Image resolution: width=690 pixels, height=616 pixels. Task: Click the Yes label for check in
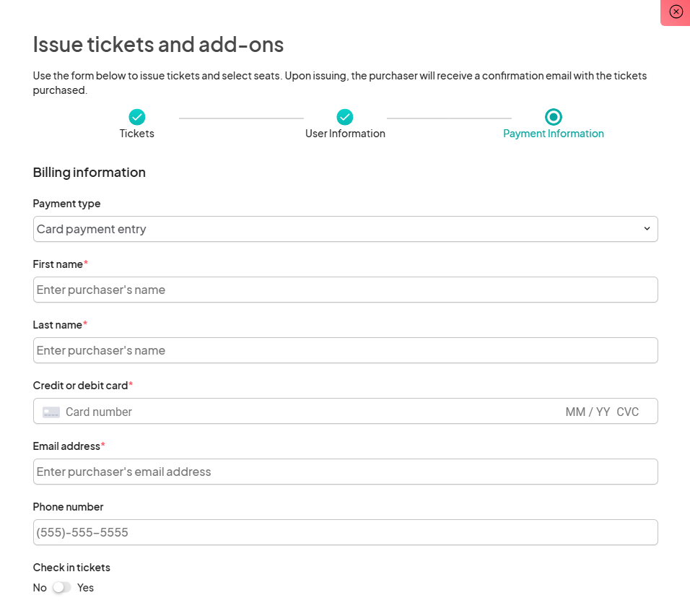86,588
